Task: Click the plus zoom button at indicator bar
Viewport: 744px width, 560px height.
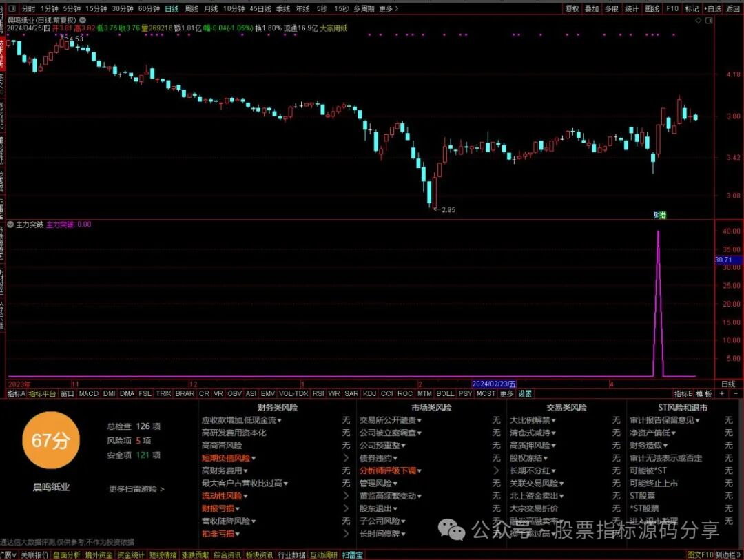Action: (722, 393)
